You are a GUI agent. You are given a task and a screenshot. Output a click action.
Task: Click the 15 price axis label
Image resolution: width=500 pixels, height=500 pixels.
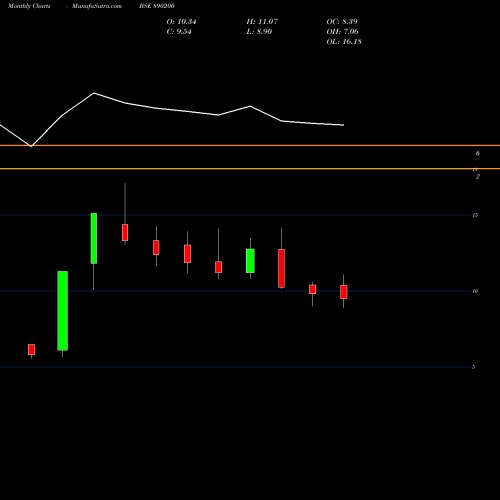[475, 215]
